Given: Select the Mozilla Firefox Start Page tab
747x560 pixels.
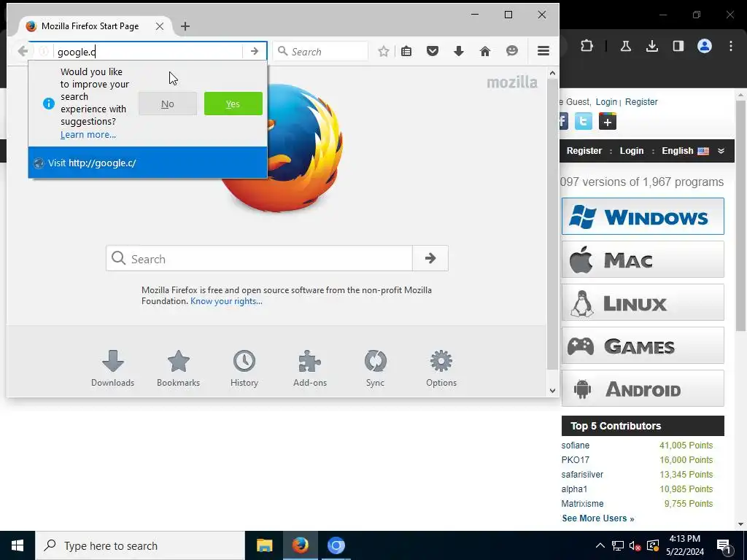Looking at the screenshot, I should 90,26.
